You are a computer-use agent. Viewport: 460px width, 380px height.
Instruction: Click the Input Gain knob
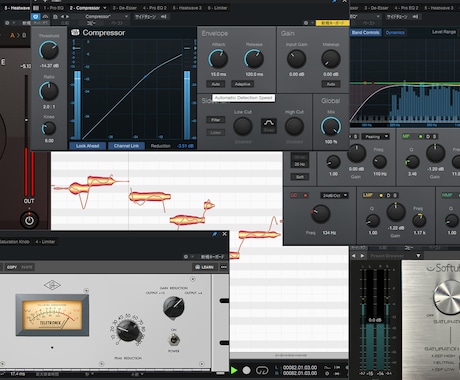tap(296, 59)
